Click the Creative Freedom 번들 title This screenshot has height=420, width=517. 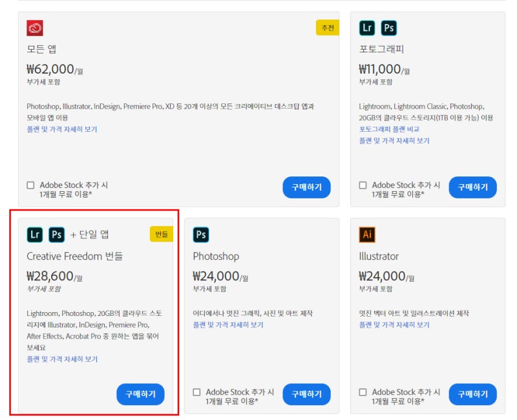coord(75,256)
